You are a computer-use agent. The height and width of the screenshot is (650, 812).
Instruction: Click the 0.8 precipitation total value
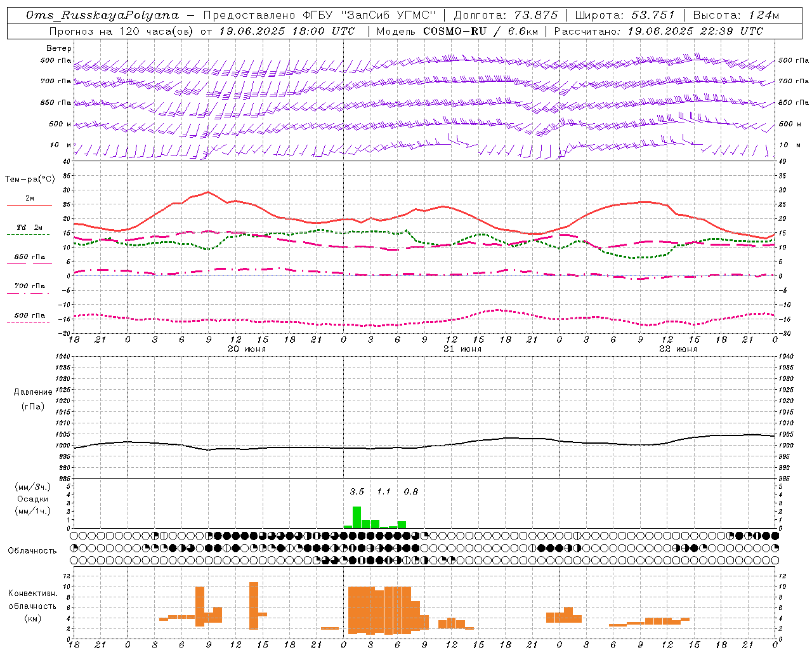point(411,491)
